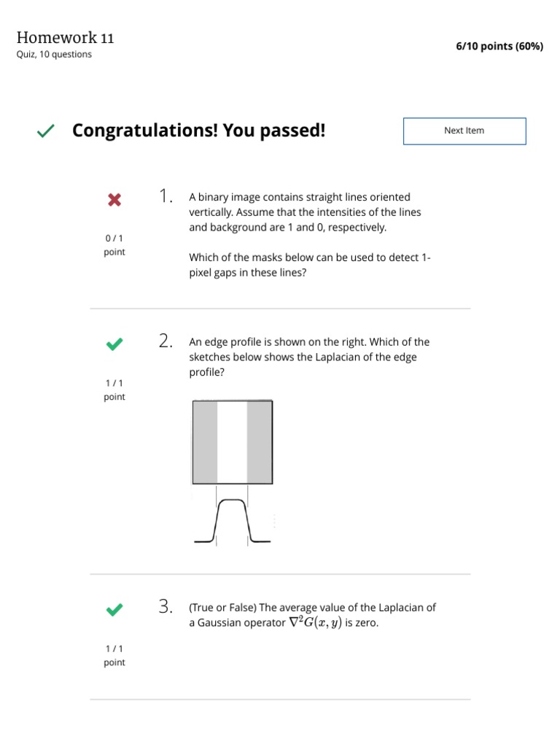Image resolution: width=560 pixels, height=747 pixels.
Task: Click the gray-and-white striped edge image
Action: coord(233,442)
